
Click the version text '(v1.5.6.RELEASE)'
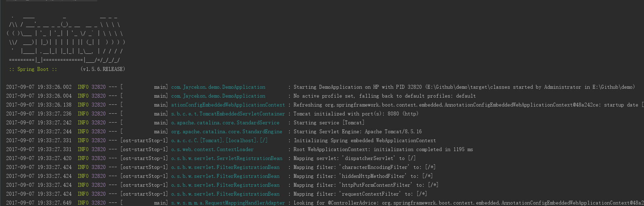coord(103,69)
